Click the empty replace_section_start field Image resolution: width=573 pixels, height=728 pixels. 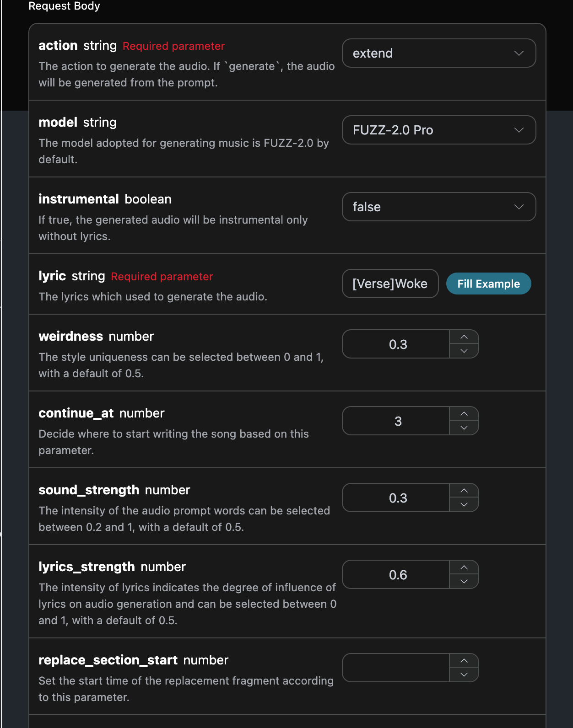coord(396,668)
